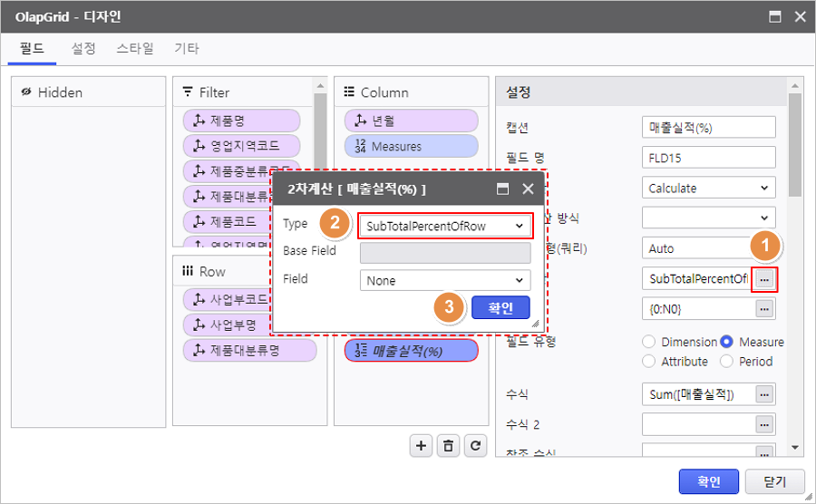The image size is (816, 504).
Task: Click 확인 button in 2차계산 popup
Action: coord(500,308)
